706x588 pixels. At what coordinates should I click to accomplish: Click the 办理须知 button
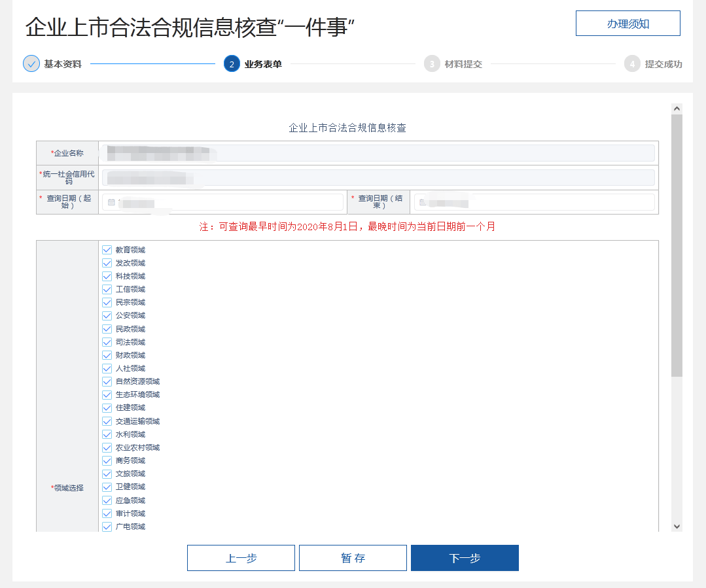(627, 24)
